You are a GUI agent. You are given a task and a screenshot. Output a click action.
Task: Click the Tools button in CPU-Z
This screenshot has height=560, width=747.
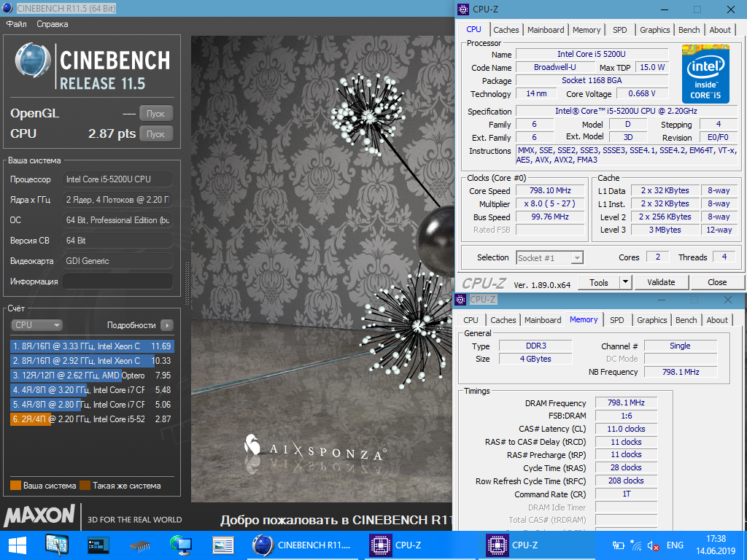tap(599, 282)
